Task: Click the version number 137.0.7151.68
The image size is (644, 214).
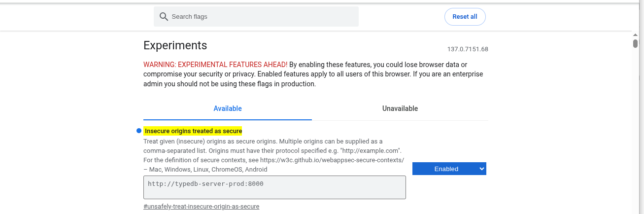Action: pos(468,49)
